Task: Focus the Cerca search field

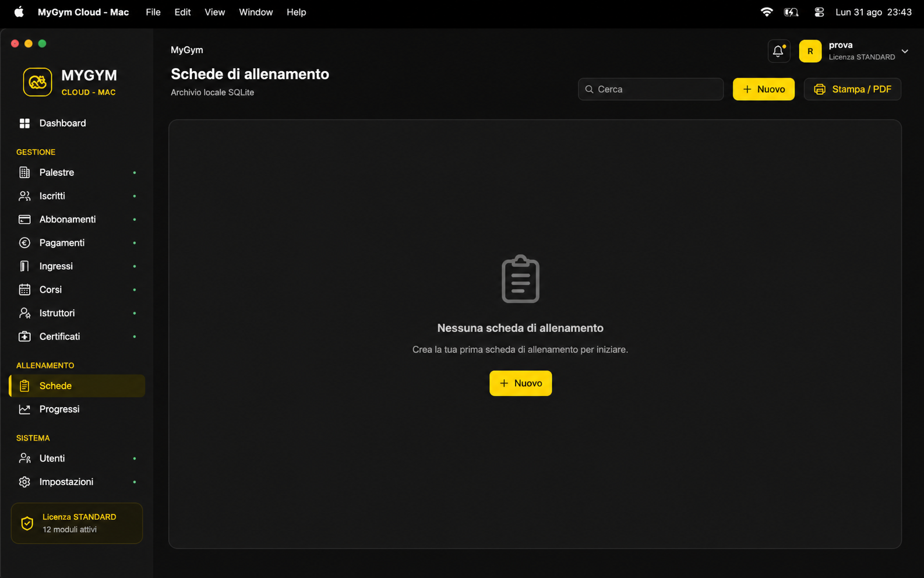Action: [651, 89]
